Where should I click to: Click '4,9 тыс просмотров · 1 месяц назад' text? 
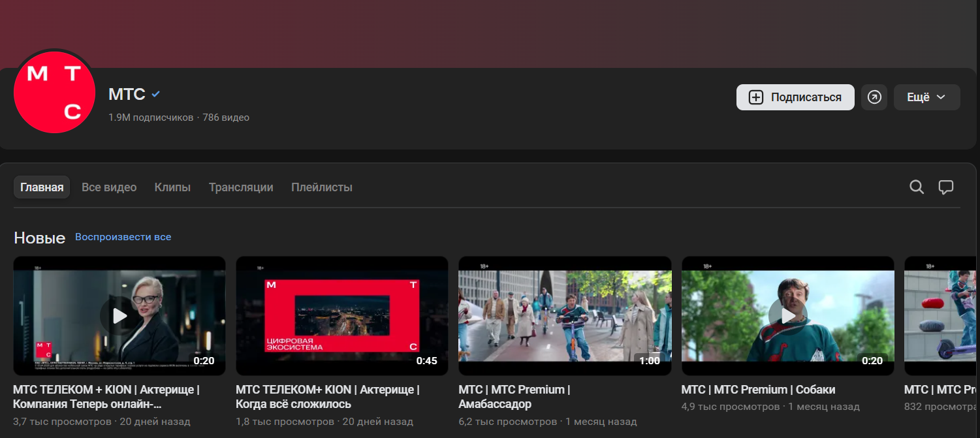770,407
